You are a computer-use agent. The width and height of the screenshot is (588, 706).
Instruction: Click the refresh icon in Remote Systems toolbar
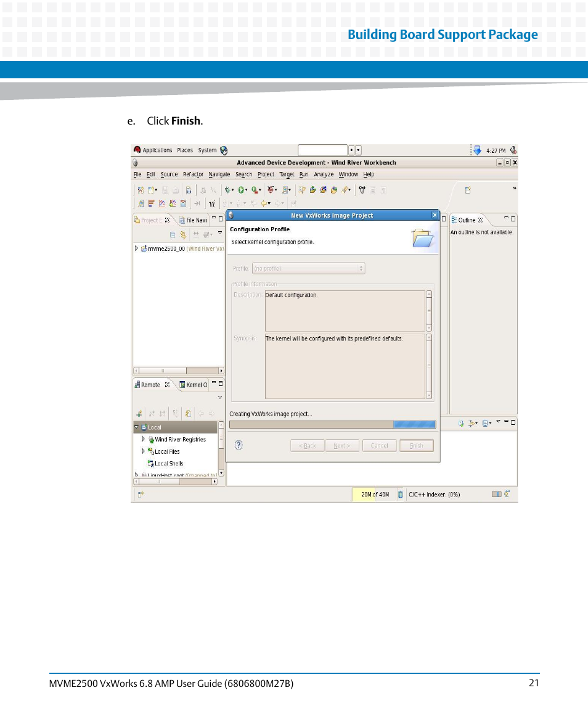[x=188, y=413]
